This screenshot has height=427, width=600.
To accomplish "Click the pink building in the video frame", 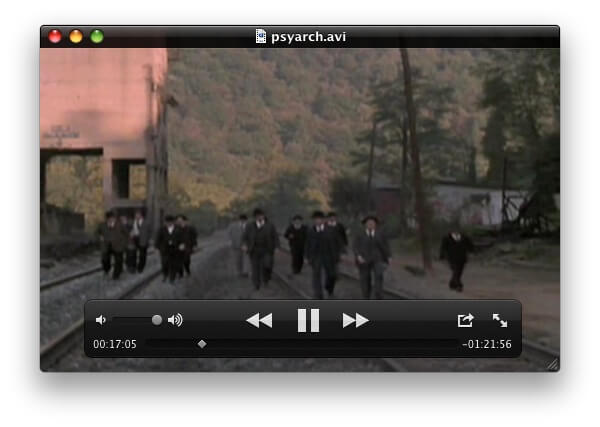I will 100,100.
